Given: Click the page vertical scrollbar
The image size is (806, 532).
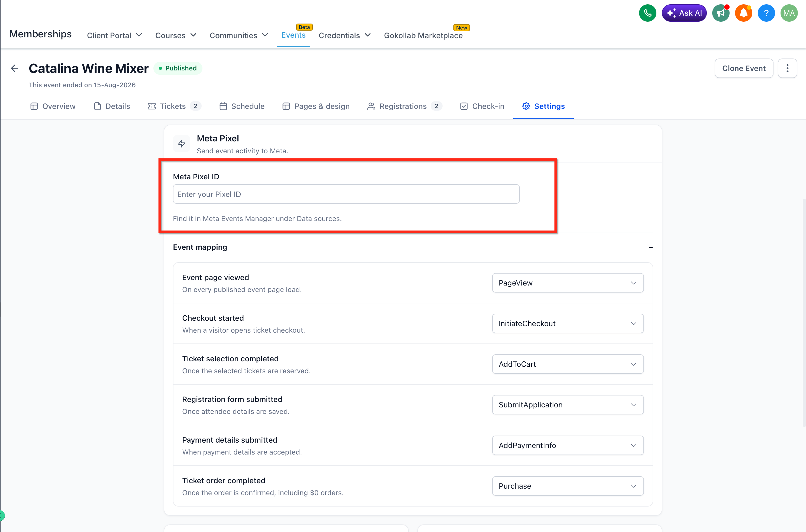Looking at the screenshot, I should tap(804, 313).
